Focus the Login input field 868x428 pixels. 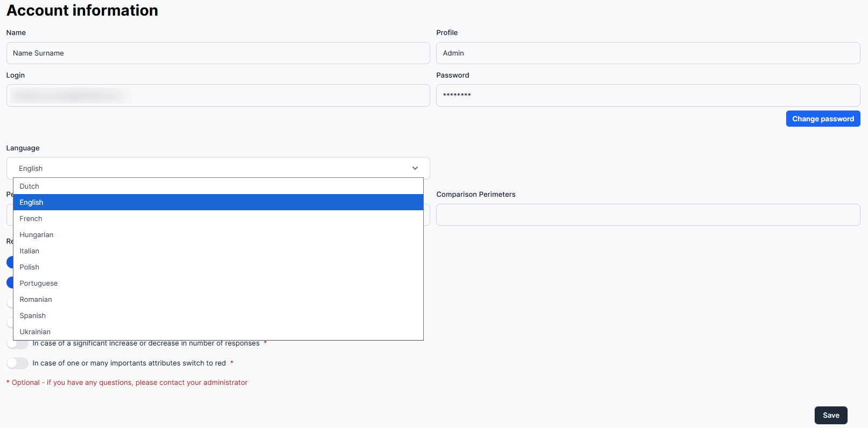click(x=218, y=95)
